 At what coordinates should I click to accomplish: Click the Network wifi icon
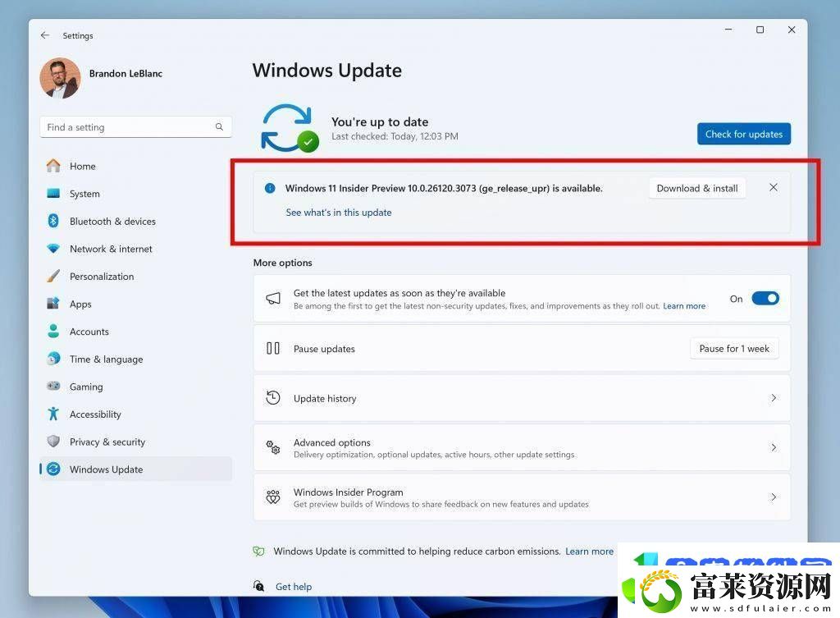[53, 249]
